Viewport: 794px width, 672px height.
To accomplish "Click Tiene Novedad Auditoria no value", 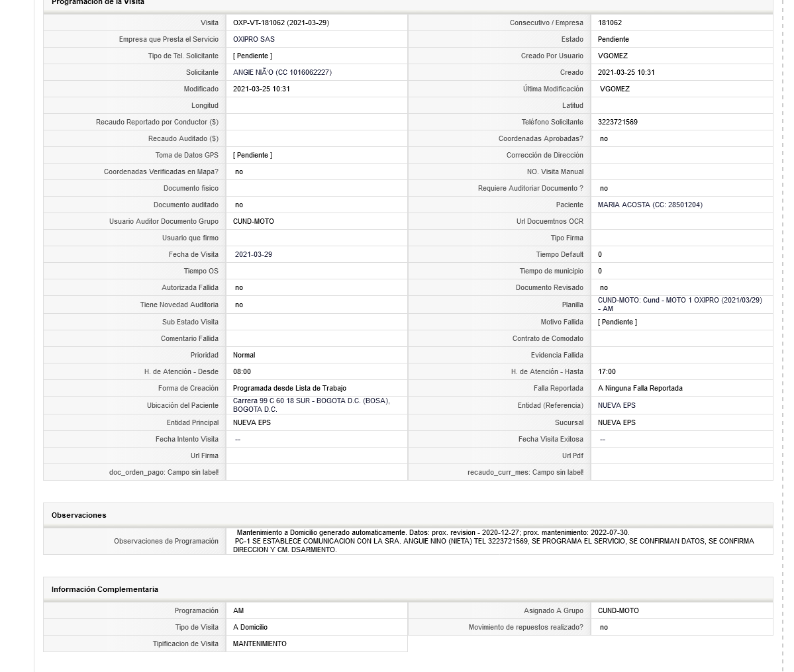I will 239,305.
